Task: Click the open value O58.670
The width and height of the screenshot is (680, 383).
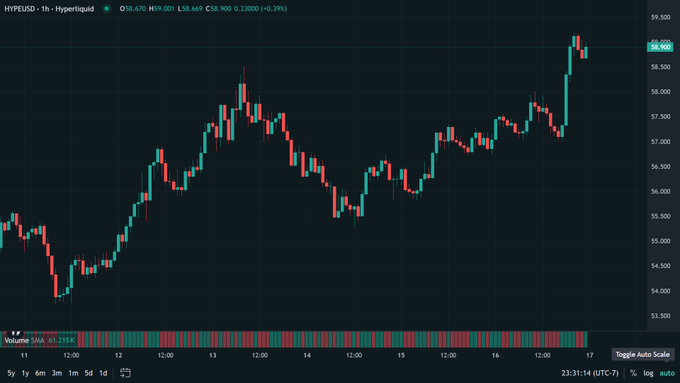Action: point(133,9)
